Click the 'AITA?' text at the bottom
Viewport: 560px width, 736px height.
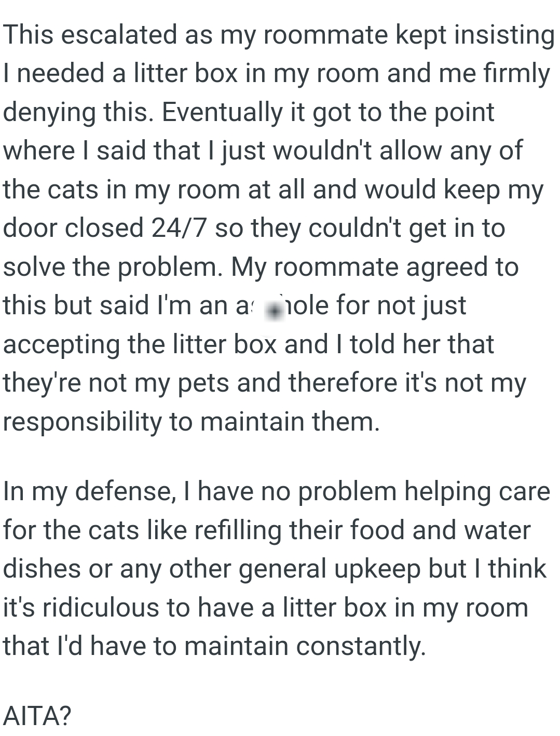[37, 716]
